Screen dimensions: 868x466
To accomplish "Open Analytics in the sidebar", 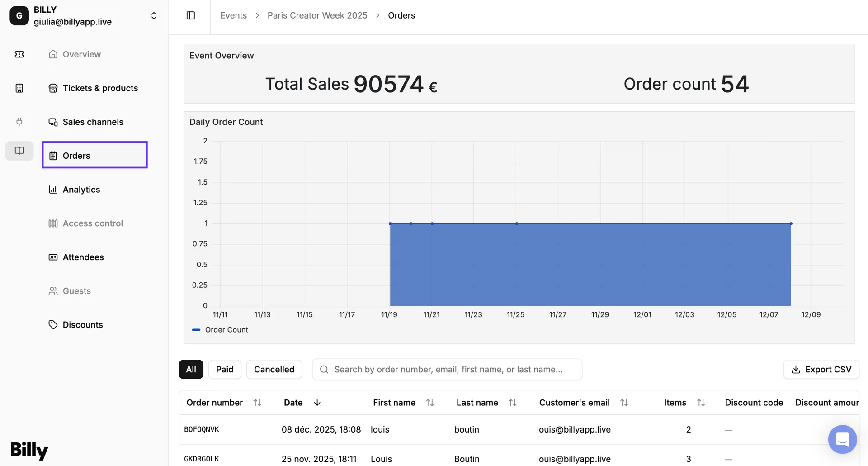I will (81, 190).
